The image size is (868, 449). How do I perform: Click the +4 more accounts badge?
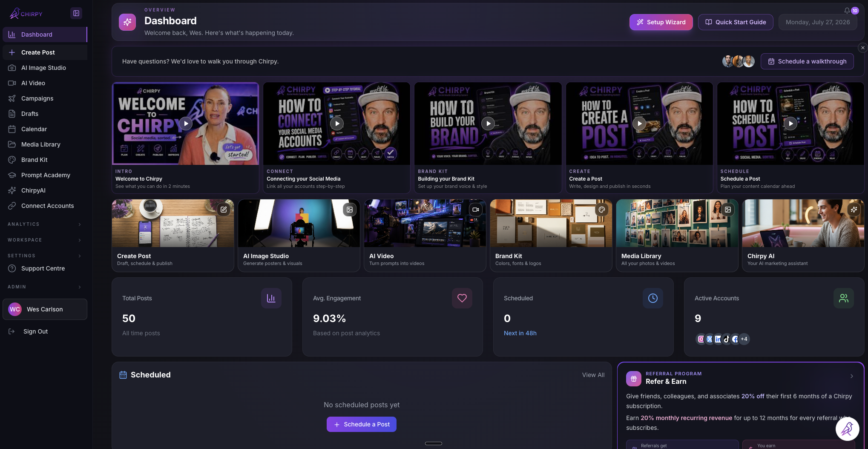(744, 339)
